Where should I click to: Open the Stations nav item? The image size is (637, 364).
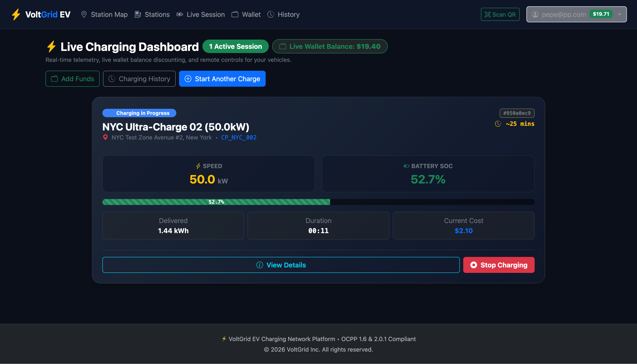point(152,15)
